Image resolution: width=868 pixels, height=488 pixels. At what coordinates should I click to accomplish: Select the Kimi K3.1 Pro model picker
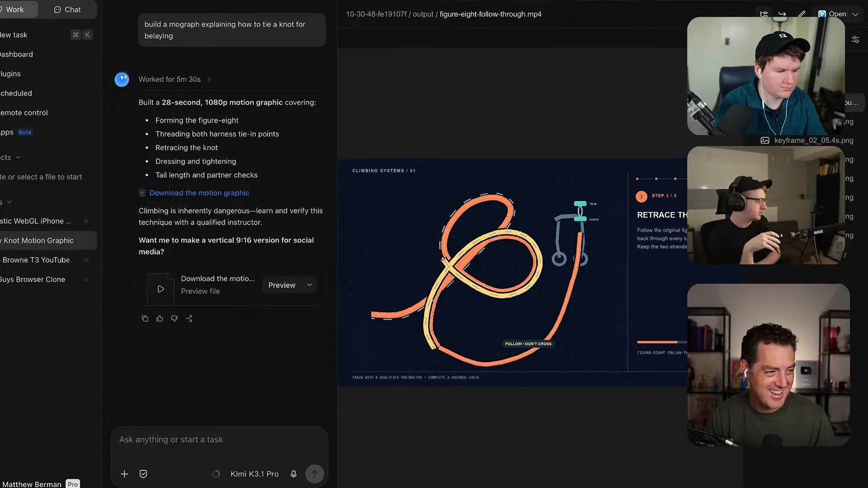click(x=254, y=474)
